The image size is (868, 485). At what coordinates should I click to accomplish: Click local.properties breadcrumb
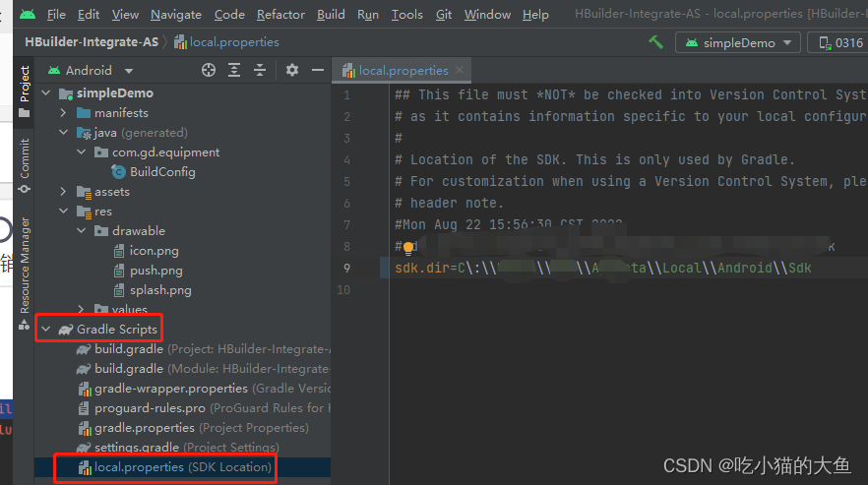(226, 42)
